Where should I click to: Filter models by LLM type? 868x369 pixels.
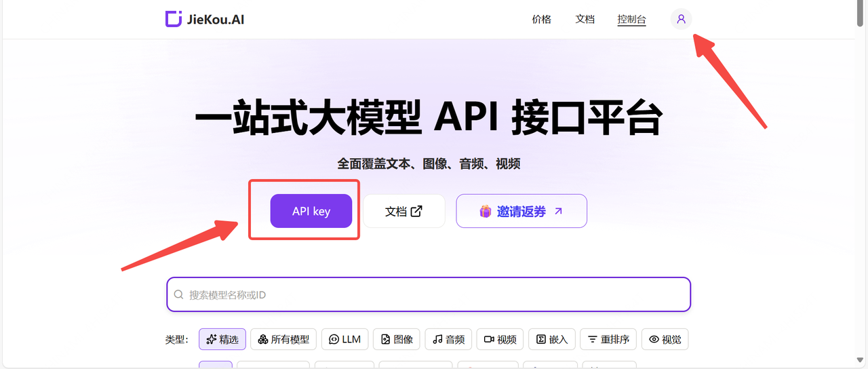point(345,339)
